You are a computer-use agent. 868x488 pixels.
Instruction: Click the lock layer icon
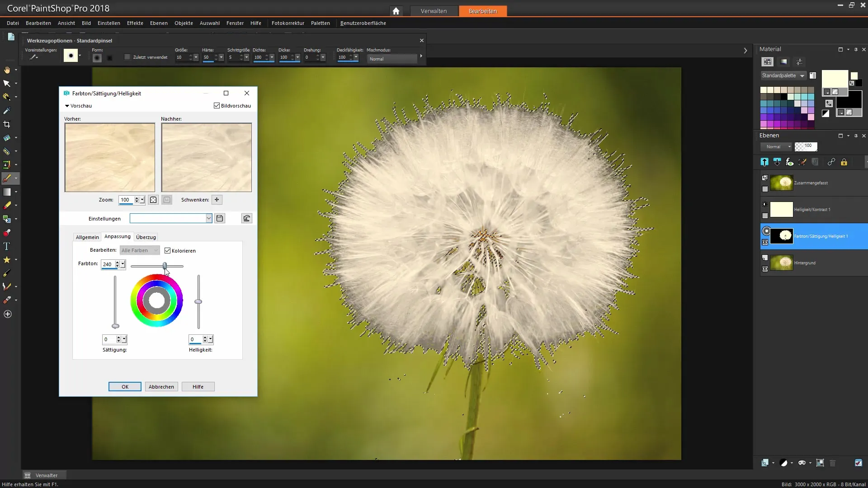pos(844,162)
